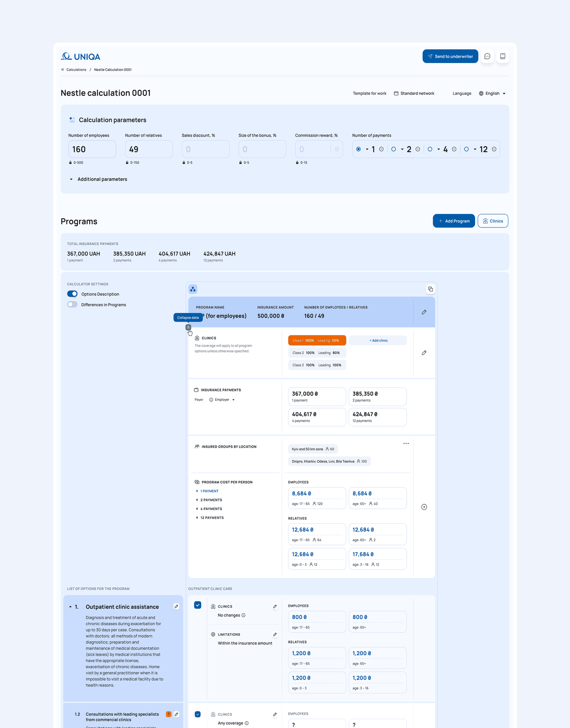Remove the 4 payments option with minus icon

coord(454,149)
